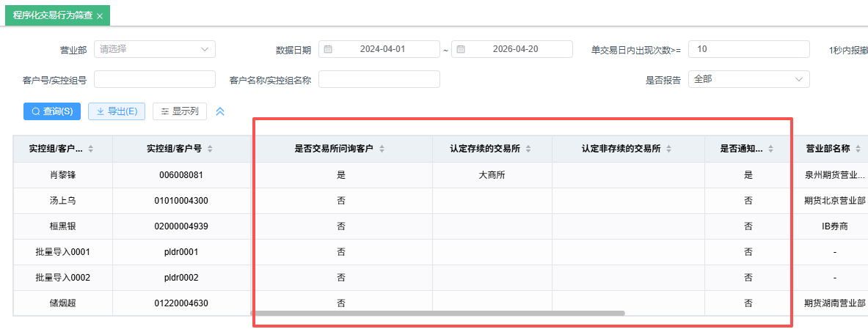Image resolution: width=868 pixels, height=329 pixels.
Task: Select the 储烟超 cell
Action: point(62,303)
